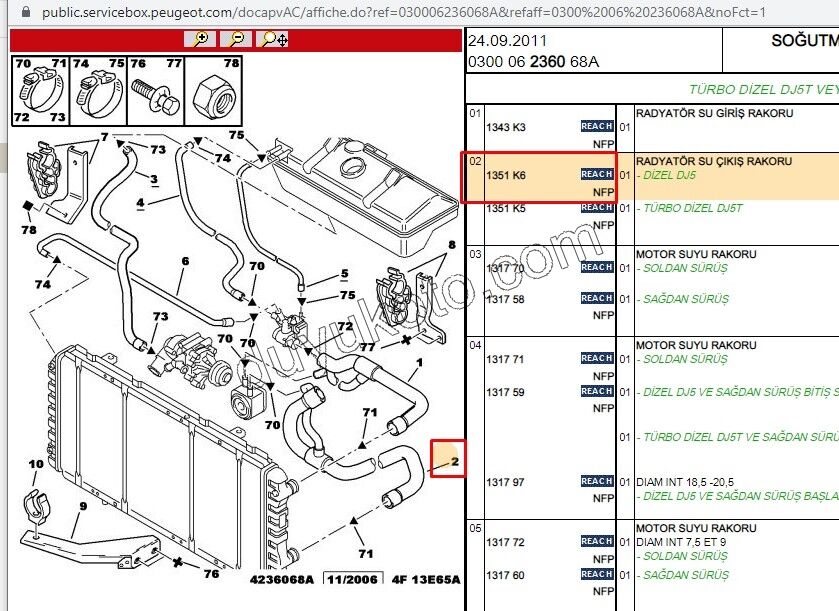Click row number 04 in parts table
Image resolution: width=839 pixels, height=611 pixels.
coord(475,345)
